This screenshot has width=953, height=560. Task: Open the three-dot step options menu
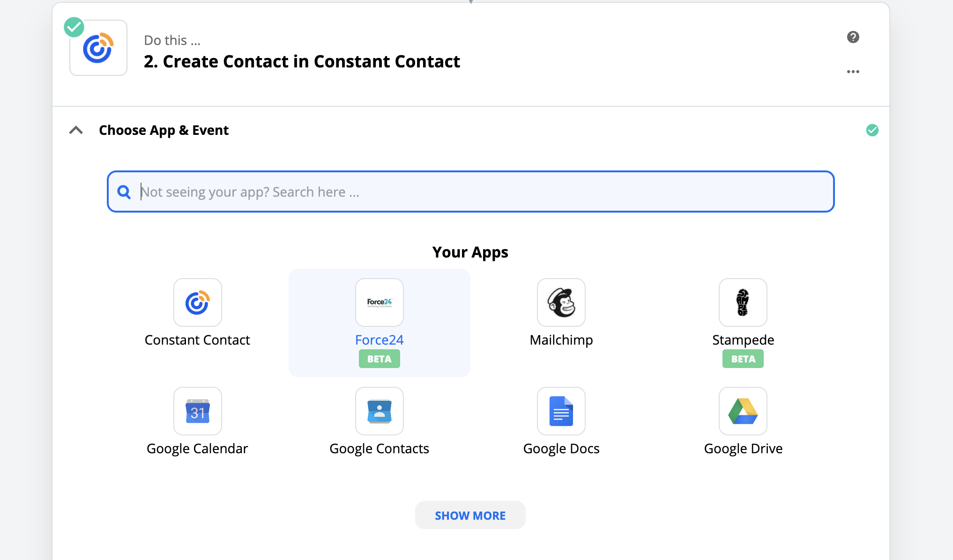click(x=853, y=72)
